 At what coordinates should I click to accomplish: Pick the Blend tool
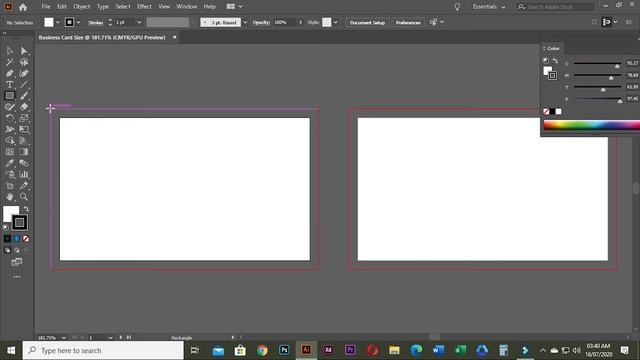pyautogui.click(x=24, y=163)
